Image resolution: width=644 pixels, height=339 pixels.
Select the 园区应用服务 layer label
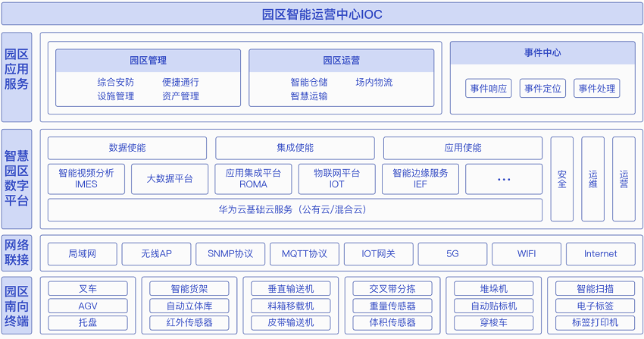click(x=17, y=77)
